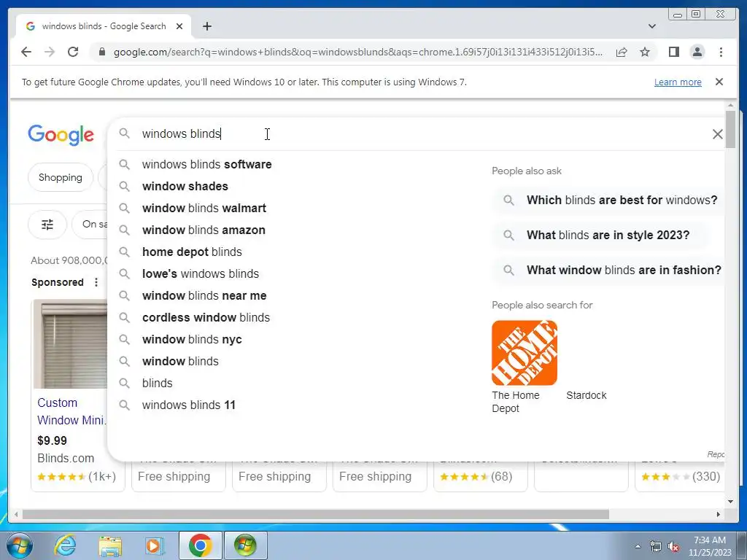Click the mini blinds product image

coord(71,344)
